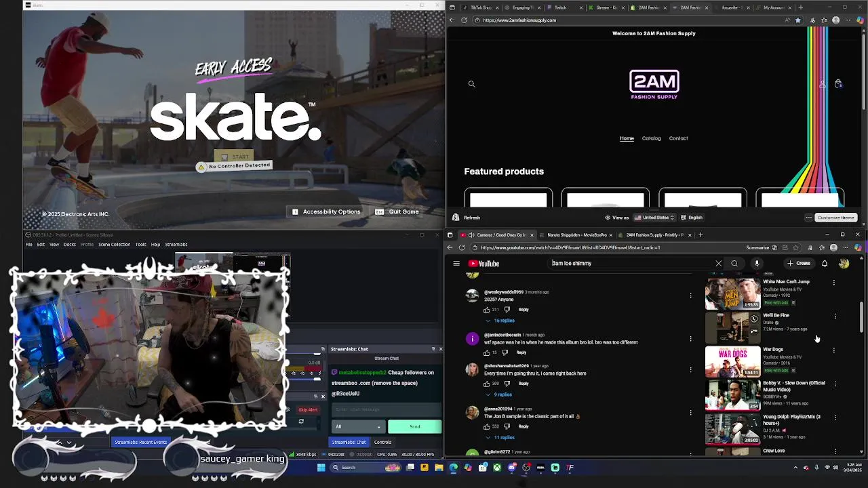Open the Scene Collection menu in OBS
This screenshot has width=868, height=488.
pos(114,245)
